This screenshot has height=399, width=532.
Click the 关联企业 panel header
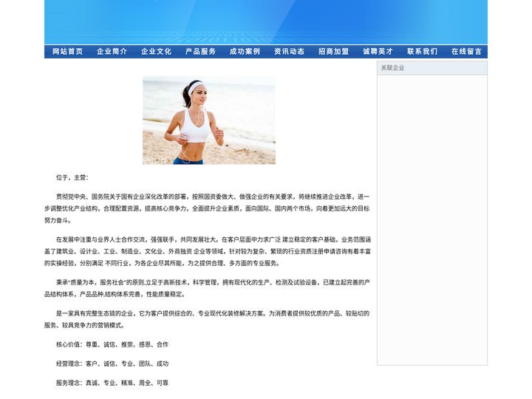click(432, 68)
